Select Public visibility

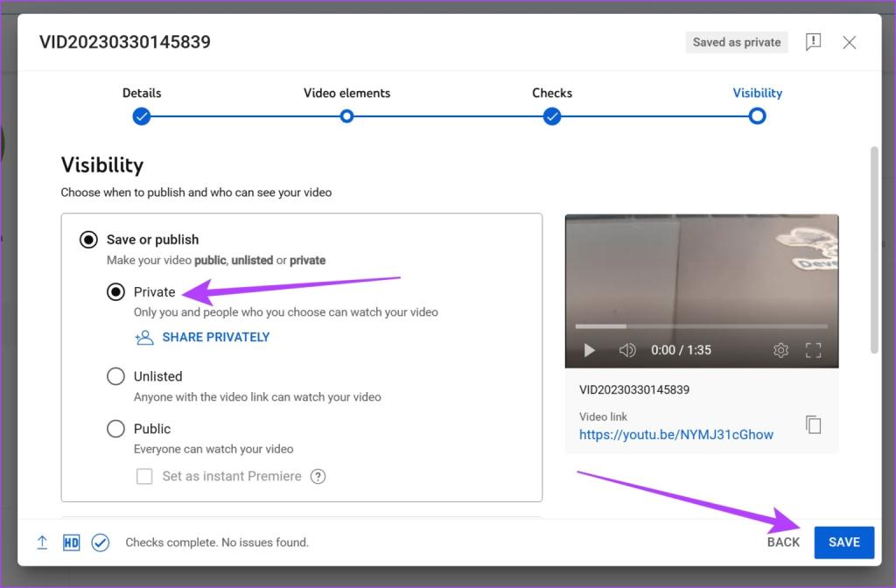[116, 429]
